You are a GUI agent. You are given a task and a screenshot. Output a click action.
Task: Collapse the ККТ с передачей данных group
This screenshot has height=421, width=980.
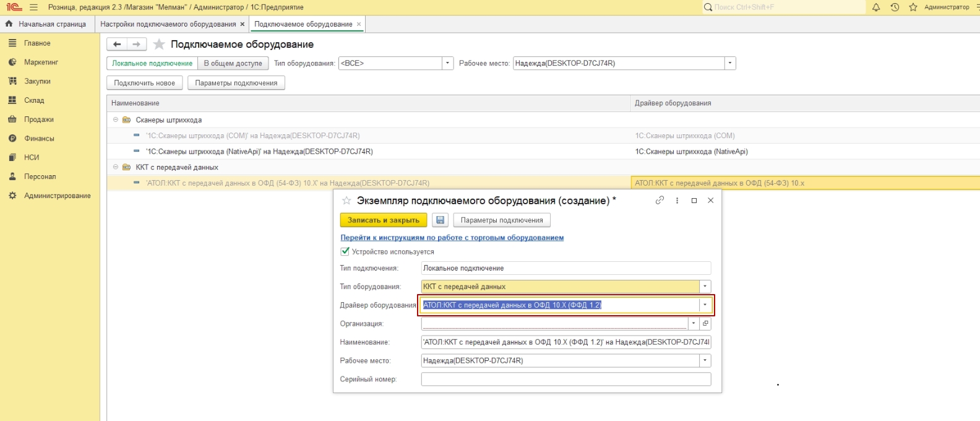[x=115, y=167]
